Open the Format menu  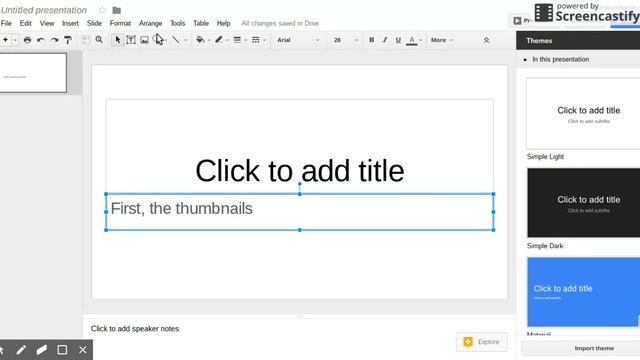click(x=120, y=23)
